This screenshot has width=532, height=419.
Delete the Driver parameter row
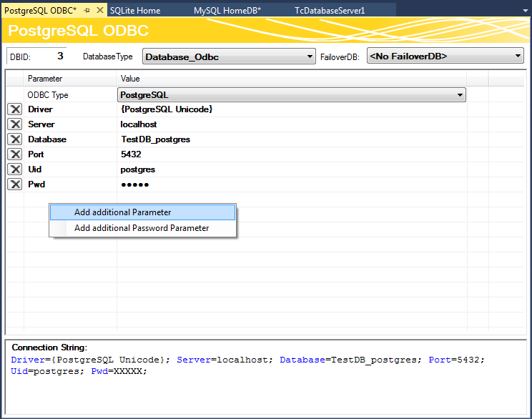pos(15,109)
